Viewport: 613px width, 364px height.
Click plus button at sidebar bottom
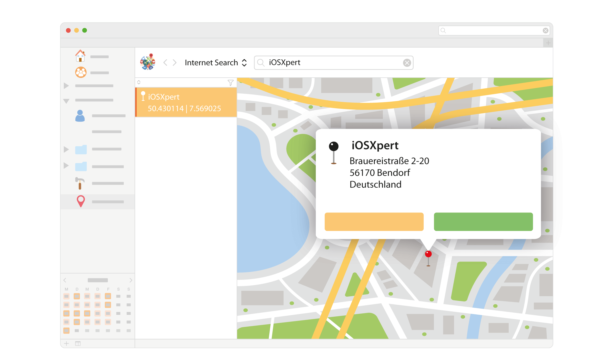66,344
